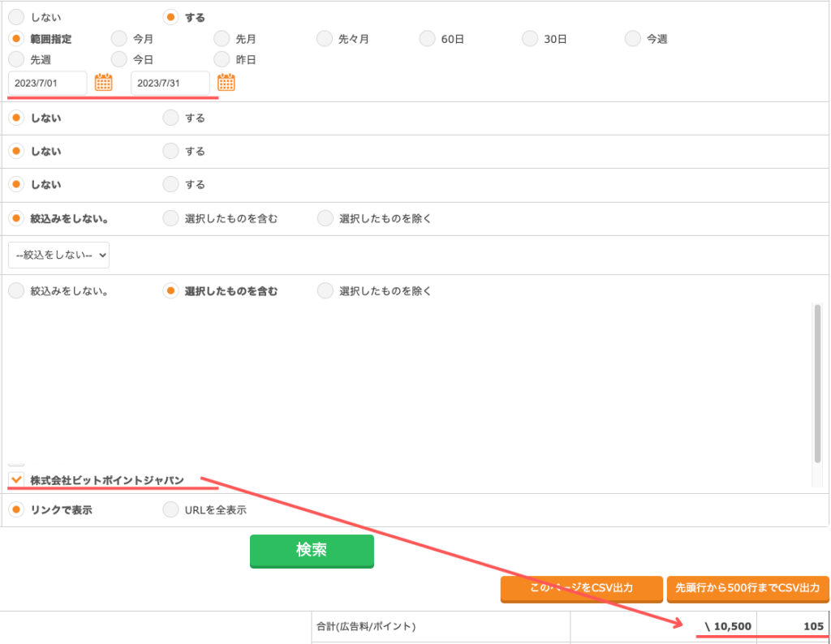Select the 先月 date range option
The height and width of the screenshot is (644, 831).
221,38
